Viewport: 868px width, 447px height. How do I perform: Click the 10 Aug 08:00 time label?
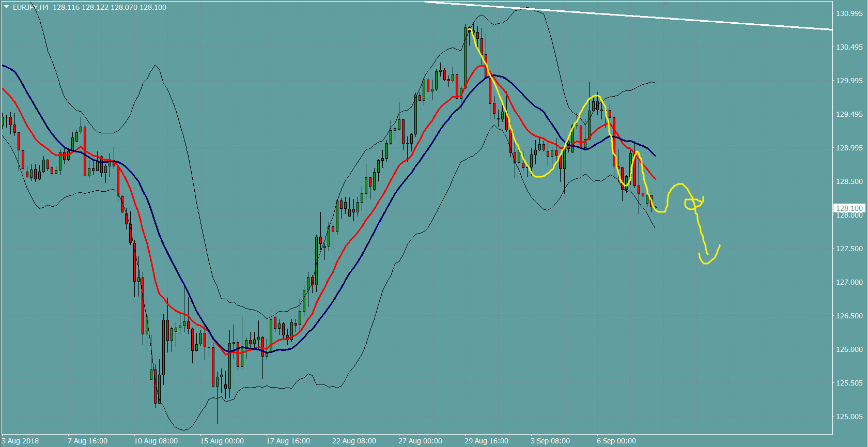156,441
